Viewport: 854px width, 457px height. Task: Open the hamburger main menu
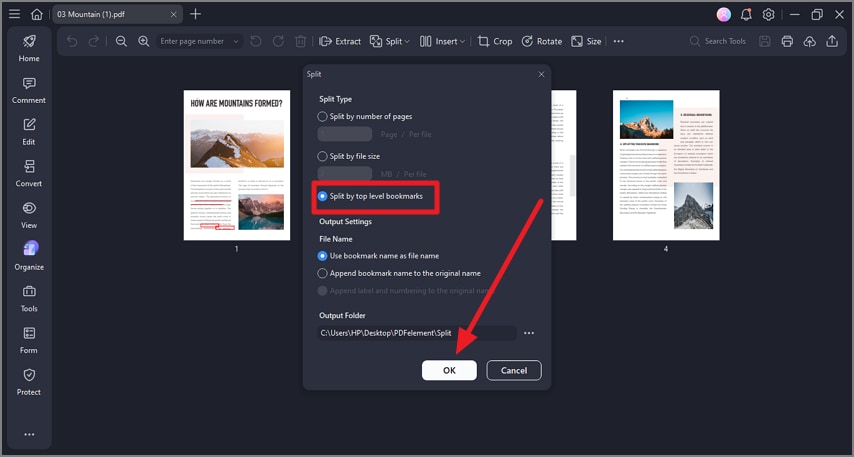point(15,14)
